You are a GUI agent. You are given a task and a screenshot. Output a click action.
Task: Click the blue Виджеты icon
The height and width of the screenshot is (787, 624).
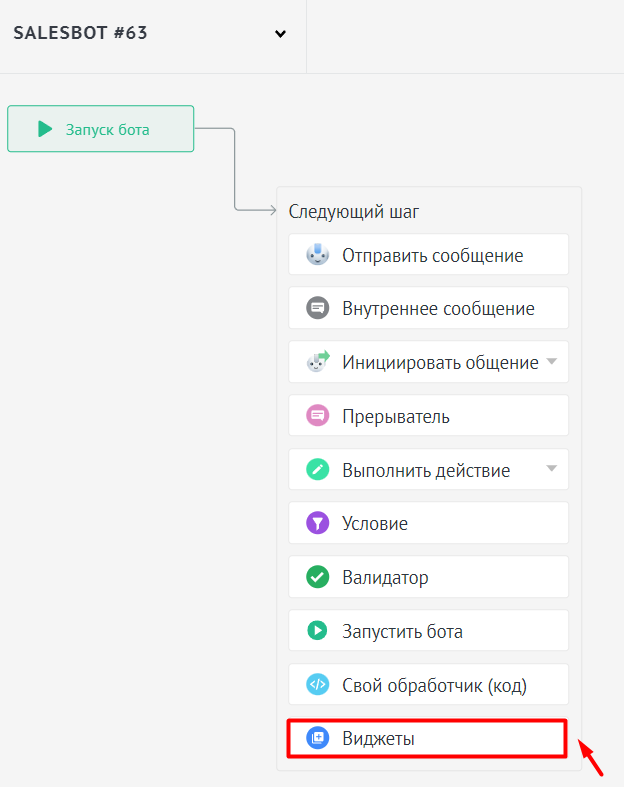coord(317,739)
